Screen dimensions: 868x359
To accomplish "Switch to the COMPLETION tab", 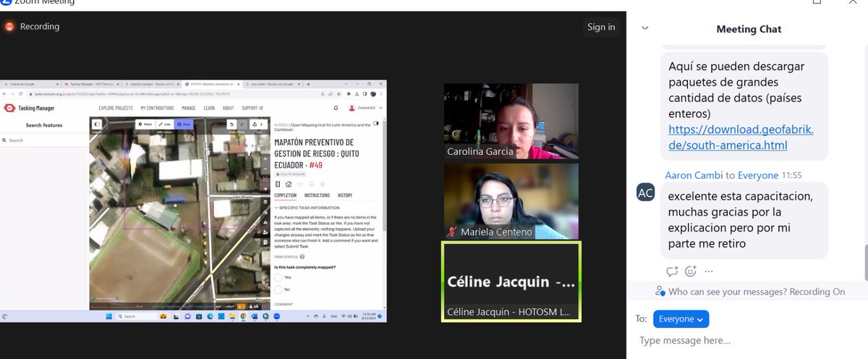I will click(x=285, y=195).
